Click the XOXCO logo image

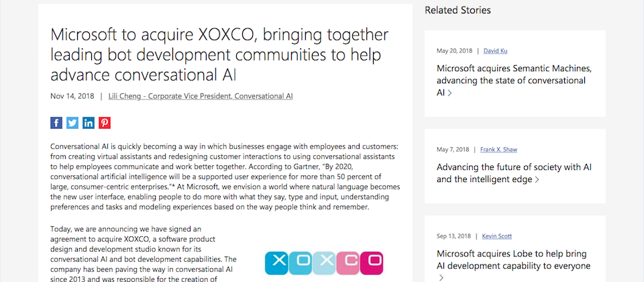tap(324, 263)
